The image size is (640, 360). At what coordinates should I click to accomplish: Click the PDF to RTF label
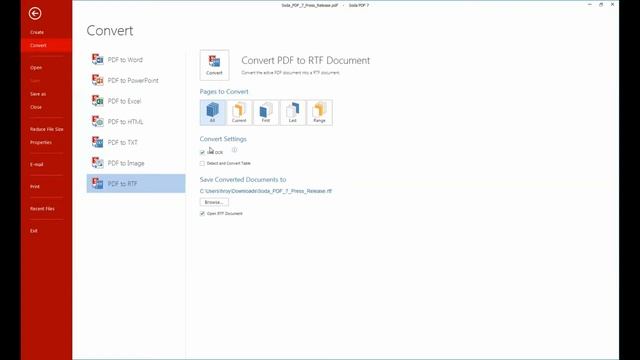122,184
